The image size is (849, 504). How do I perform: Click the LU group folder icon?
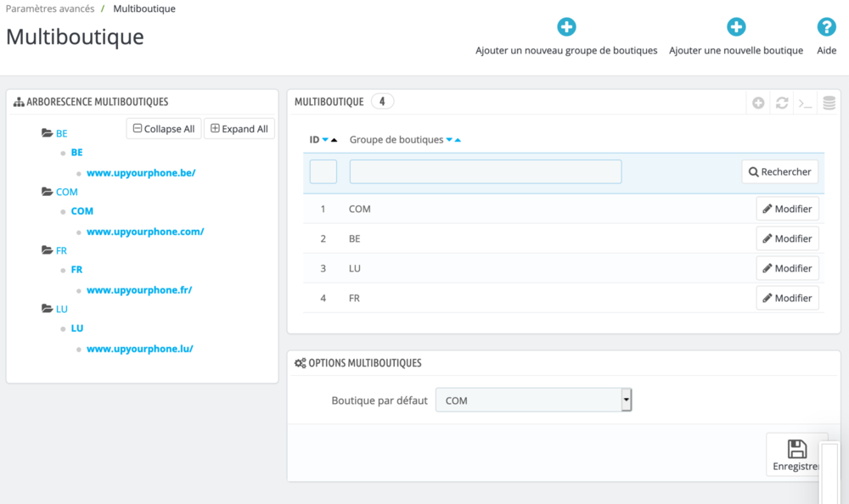point(47,308)
